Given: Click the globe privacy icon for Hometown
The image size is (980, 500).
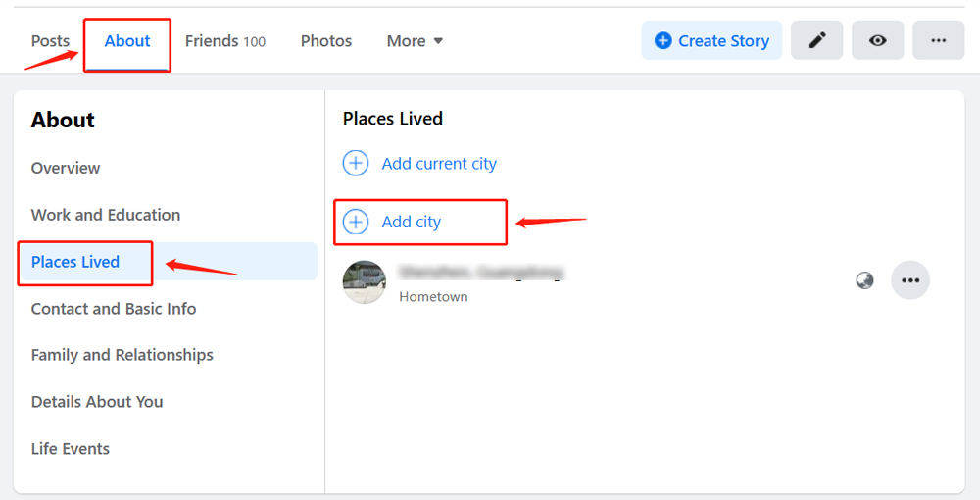Looking at the screenshot, I should click(x=864, y=281).
